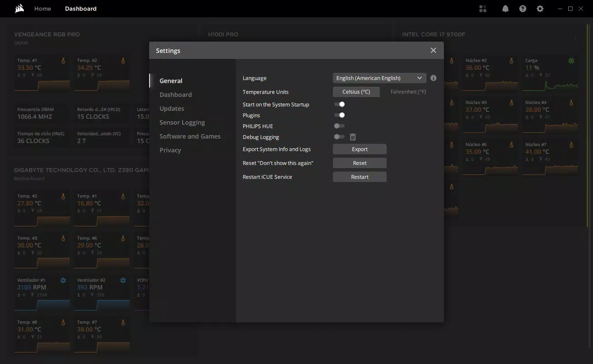
Task: Delete debug logs with the trash icon
Action: pos(353,137)
